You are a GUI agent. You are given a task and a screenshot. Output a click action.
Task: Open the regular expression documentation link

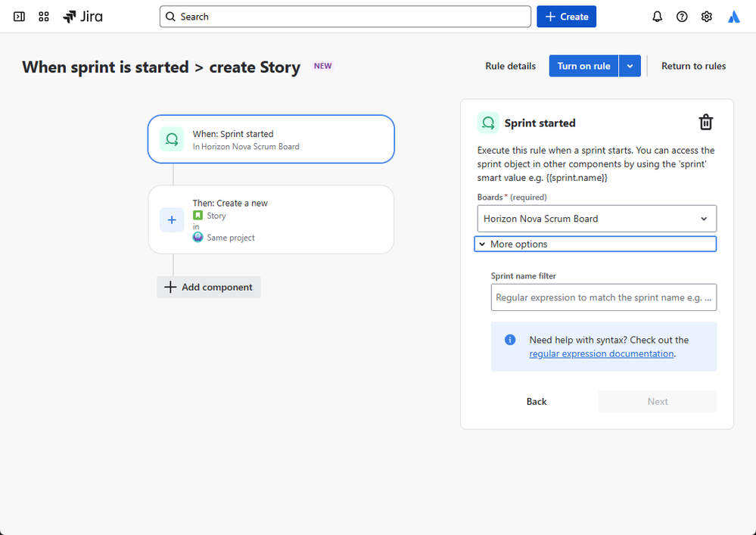tap(602, 353)
